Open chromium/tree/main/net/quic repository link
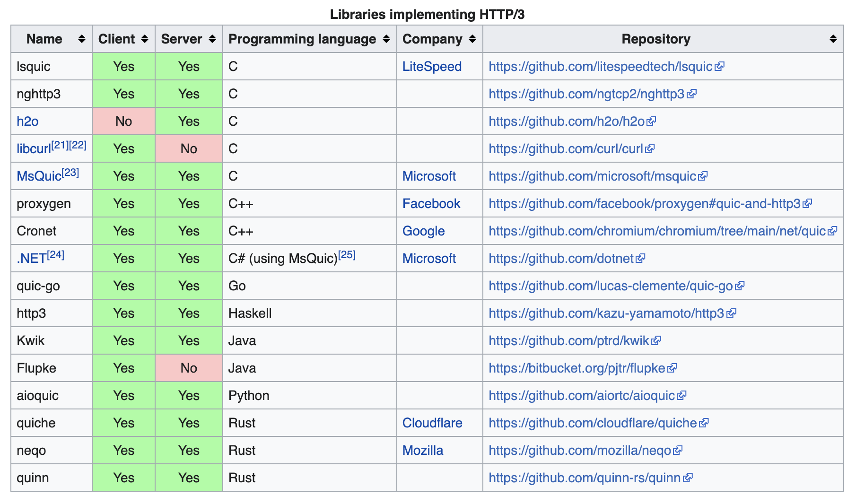This screenshot has height=504, width=856. coord(657,231)
